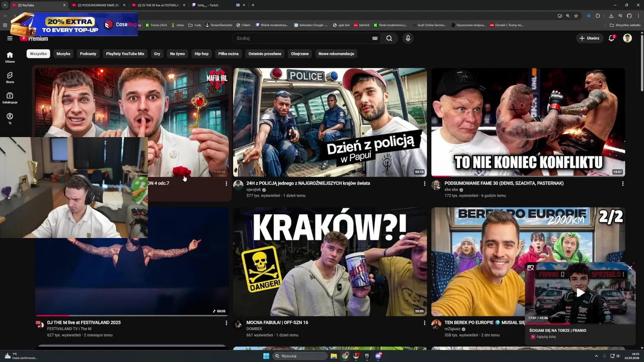Select the Piłka nożna filter chip
Viewport: 644px width, 362px height.
coord(228,54)
